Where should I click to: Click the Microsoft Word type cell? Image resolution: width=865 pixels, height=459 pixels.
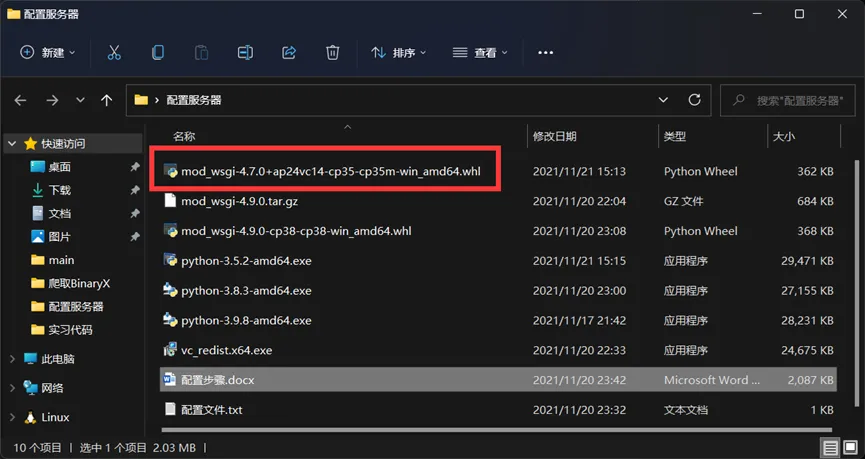(x=712, y=380)
